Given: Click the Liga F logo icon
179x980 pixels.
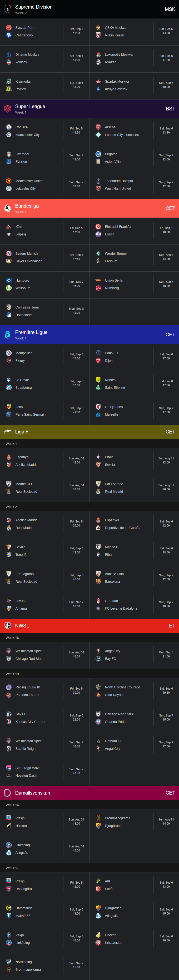Looking at the screenshot, I should point(8,432).
